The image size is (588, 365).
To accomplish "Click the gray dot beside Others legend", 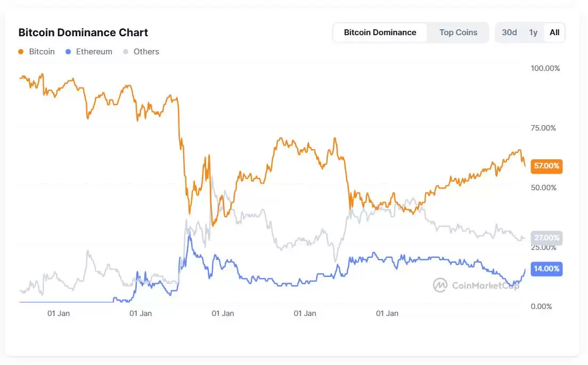I will 126,52.
